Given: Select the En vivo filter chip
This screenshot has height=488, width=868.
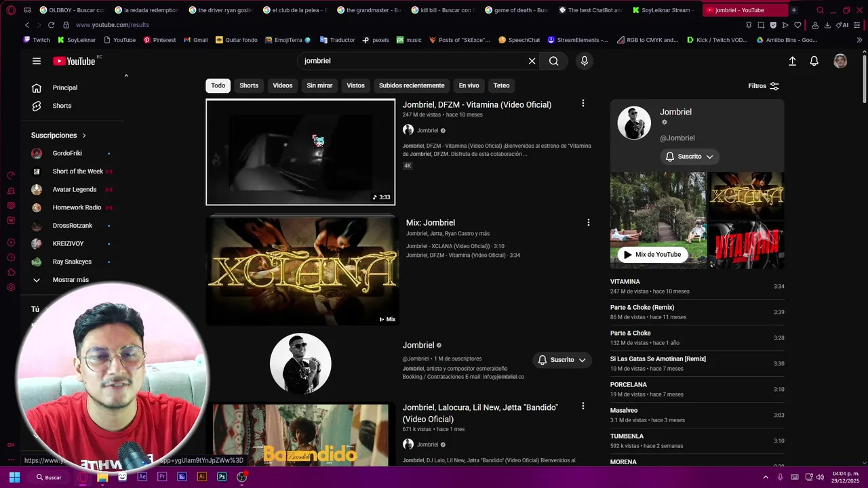Looking at the screenshot, I should click(x=469, y=85).
